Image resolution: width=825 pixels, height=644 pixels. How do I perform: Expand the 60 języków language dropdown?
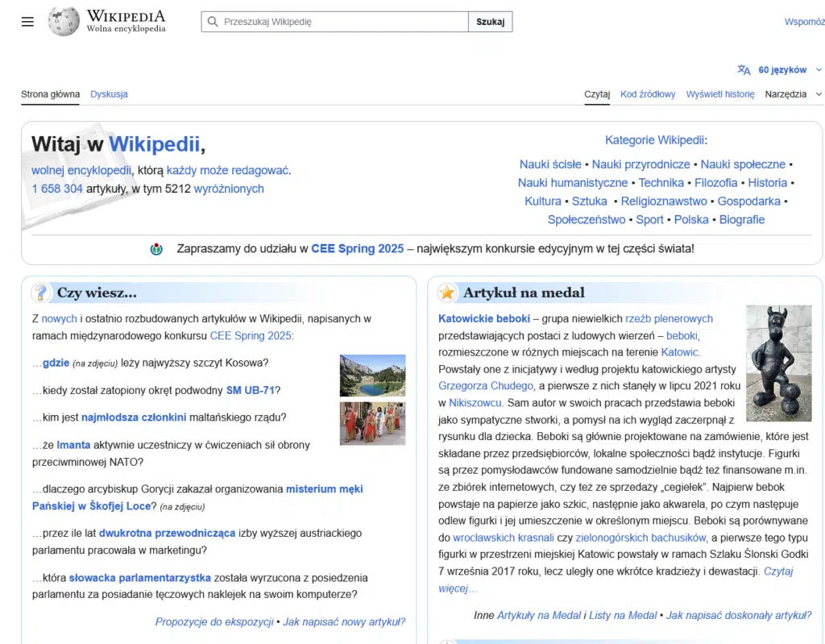click(789, 69)
